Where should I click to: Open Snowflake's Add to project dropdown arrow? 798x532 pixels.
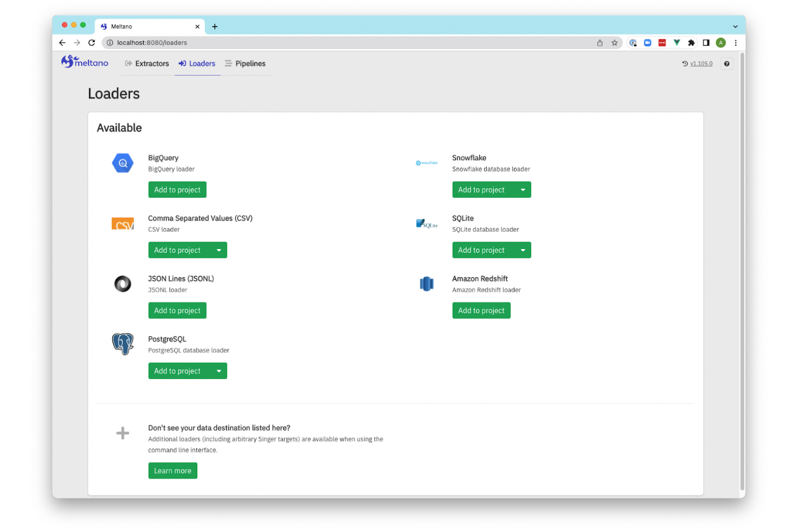click(522, 189)
